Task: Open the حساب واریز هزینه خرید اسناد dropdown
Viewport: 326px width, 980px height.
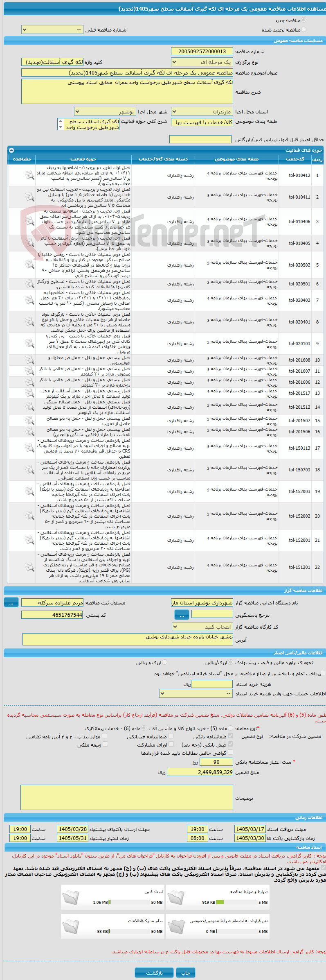Action: pyautogui.click(x=196, y=694)
